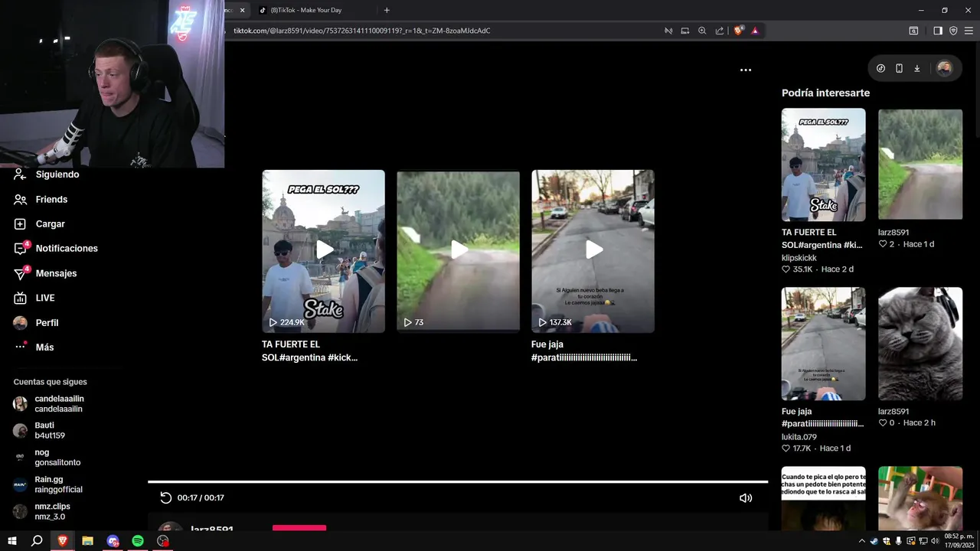Like larz8591 video posted Hace 2 h
980x551 pixels.
(883, 422)
